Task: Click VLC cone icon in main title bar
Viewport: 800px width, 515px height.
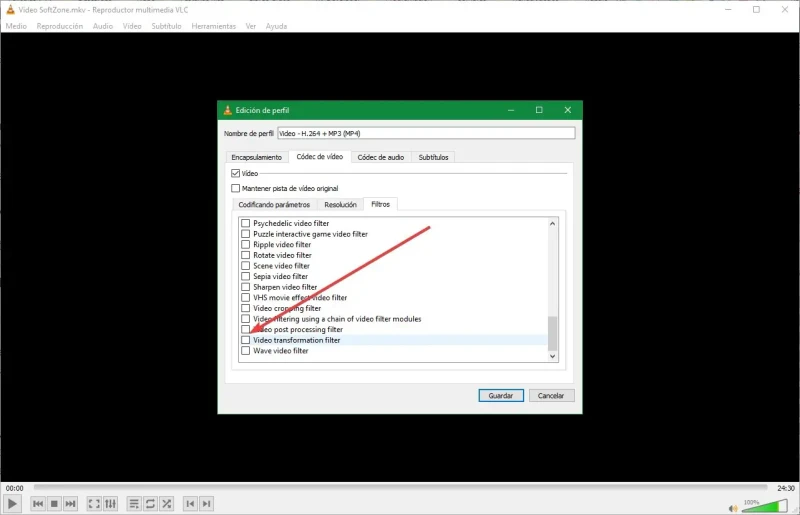Action: coord(10,10)
